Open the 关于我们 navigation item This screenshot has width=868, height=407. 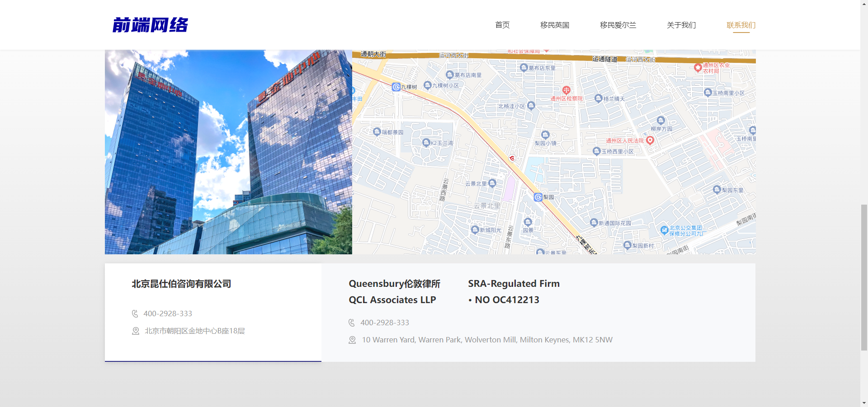[681, 25]
